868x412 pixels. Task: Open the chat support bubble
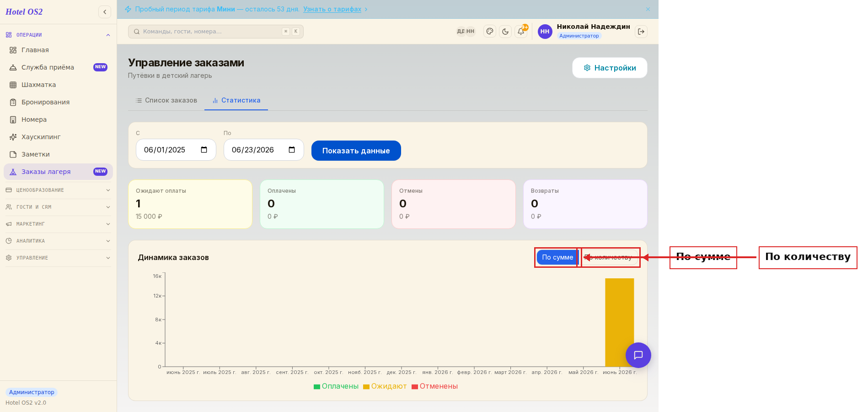pyautogui.click(x=638, y=355)
